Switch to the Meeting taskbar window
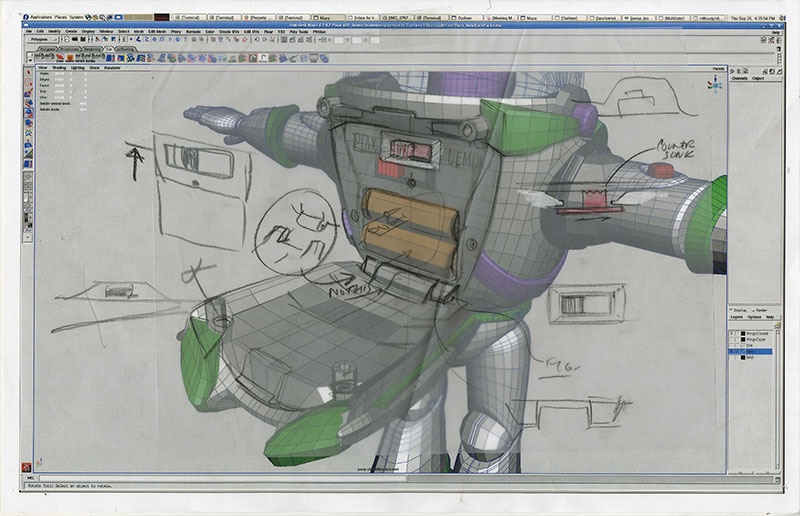This screenshot has height=516, width=800. point(502,17)
